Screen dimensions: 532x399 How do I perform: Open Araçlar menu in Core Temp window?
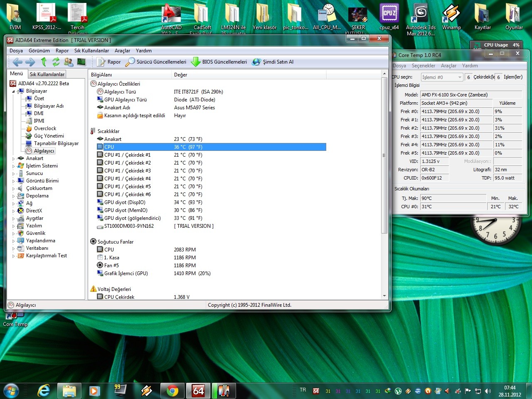pyautogui.click(x=448, y=66)
